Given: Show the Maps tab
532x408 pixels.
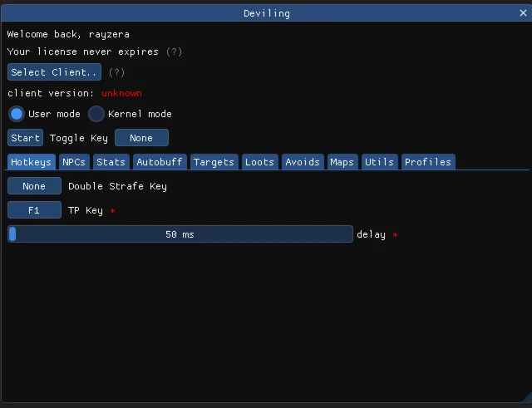Looking at the screenshot, I should [x=342, y=162].
